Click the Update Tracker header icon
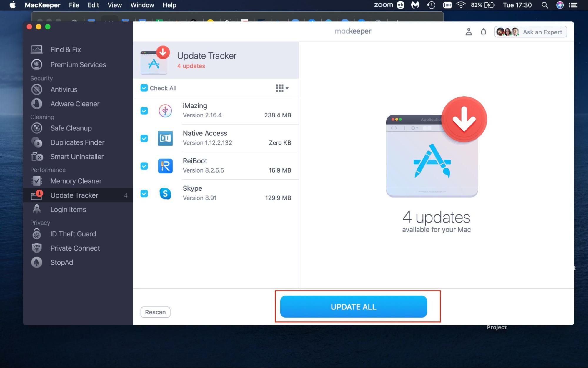The width and height of the screenshot is (588, 368). (x=155, y=60)
